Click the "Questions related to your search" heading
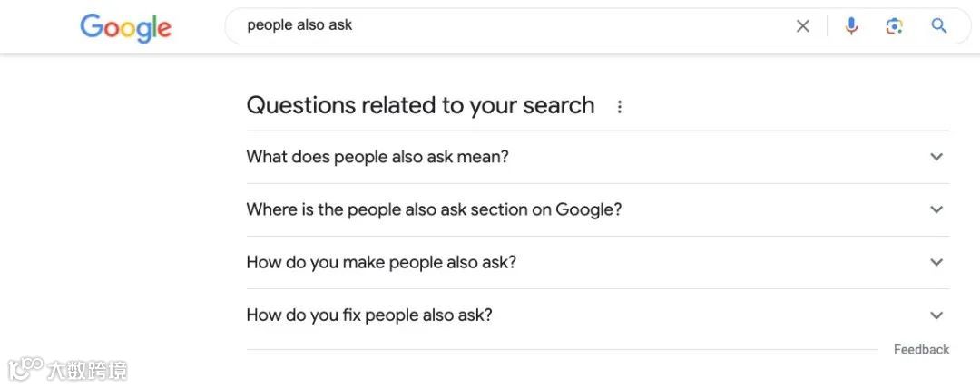Image resolution: width=980 pixels, height=388 pixels. [420, 105]
